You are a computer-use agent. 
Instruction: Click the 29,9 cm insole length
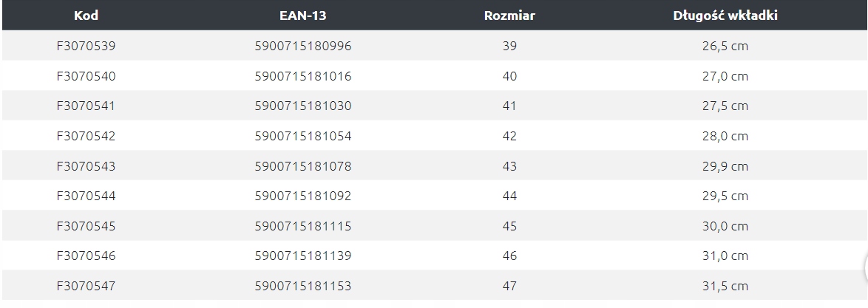point(725,166)
